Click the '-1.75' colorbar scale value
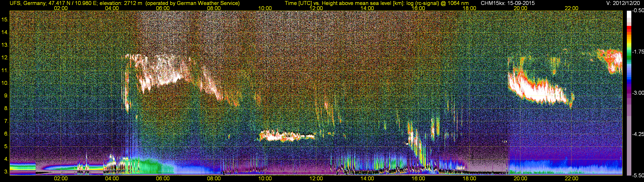 click(x=638, y=52)
